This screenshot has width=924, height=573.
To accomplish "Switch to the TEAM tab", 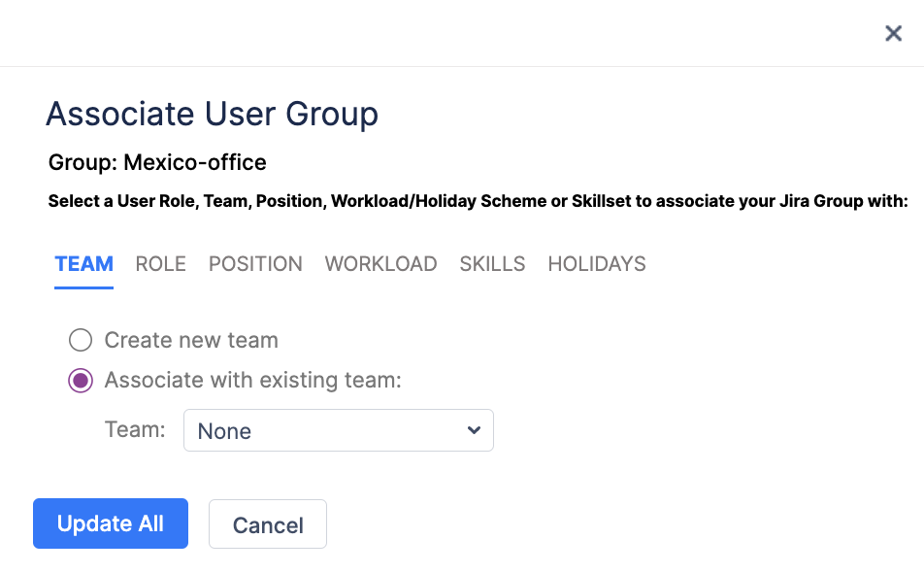I will click(x=84, y=264).
